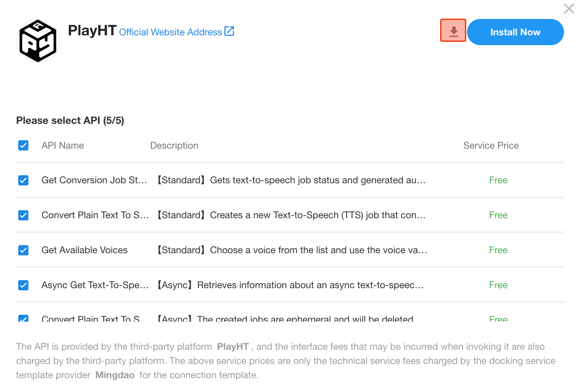Click the Free price for Get Available Voices
Screen dimensions: 580x392
[498, 250]
